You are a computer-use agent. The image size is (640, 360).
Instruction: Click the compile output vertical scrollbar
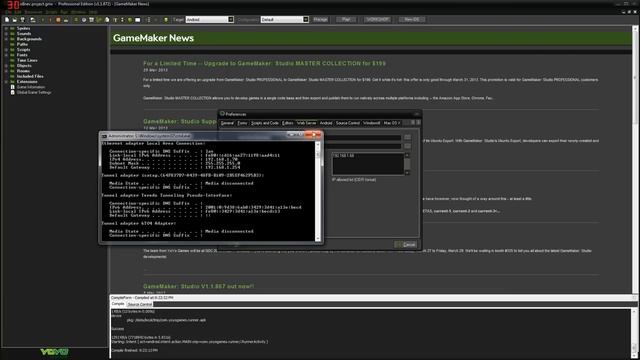(635, 333)
